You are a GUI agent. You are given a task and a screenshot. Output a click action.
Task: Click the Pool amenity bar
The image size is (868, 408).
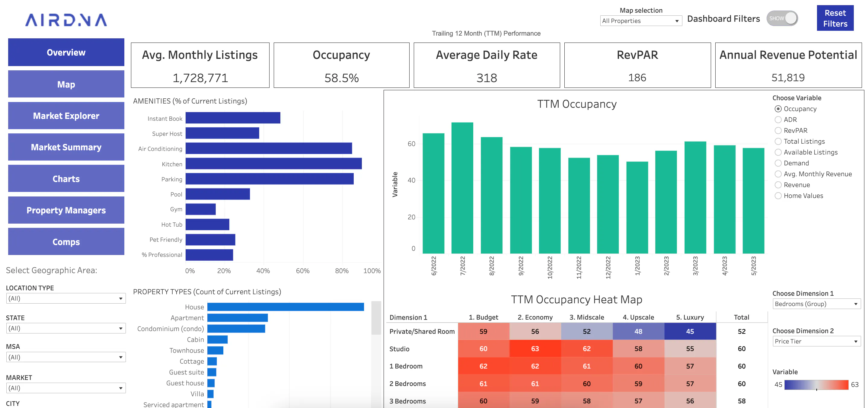pos(218,194)
